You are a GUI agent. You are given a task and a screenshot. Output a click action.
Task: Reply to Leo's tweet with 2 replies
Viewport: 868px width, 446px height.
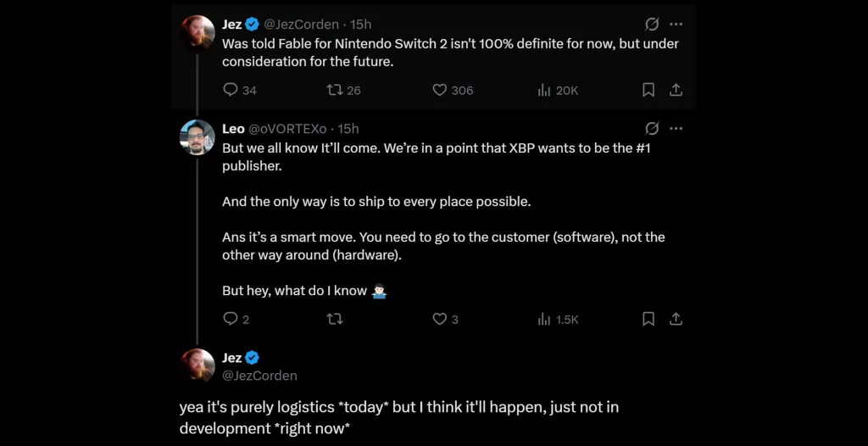click(x=231, y=319)
